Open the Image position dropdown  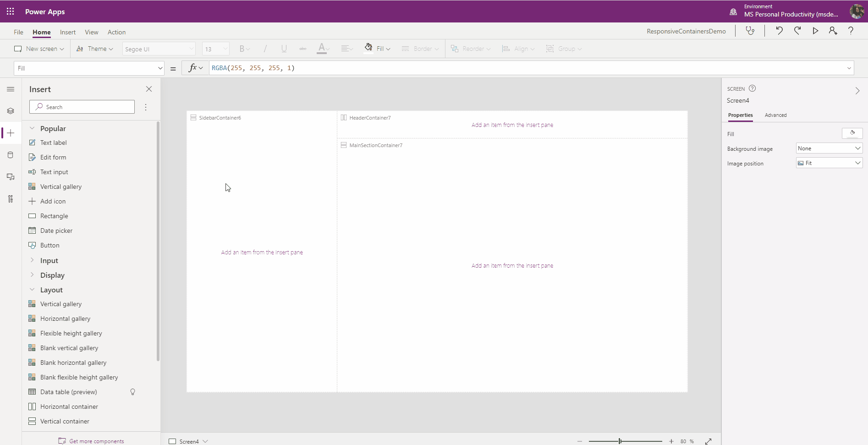(829, 163)
